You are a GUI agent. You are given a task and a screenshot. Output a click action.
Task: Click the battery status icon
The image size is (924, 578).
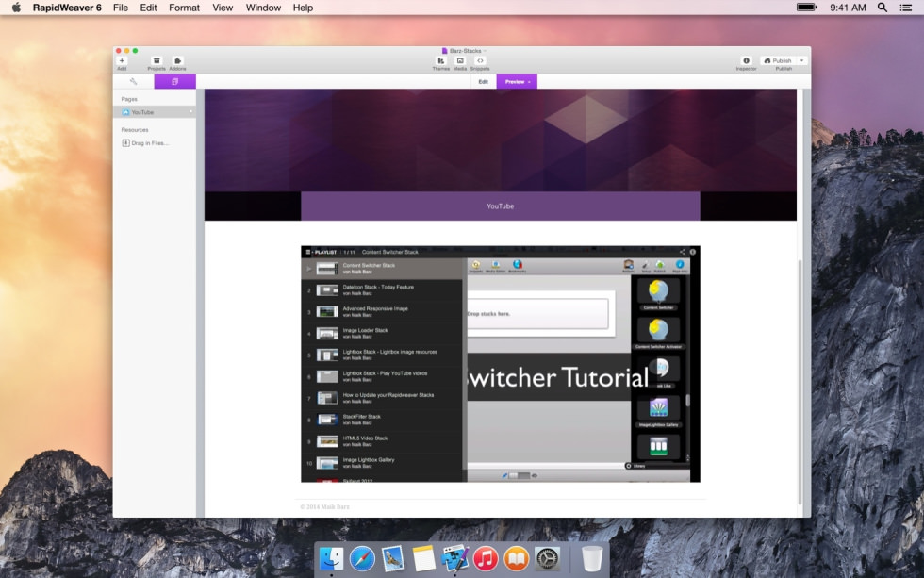pyautogui.click(x=807, y=7)
